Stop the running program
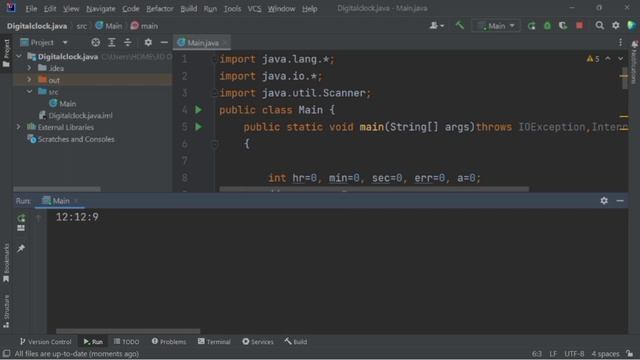Screen dimensions: 640x360 579,26
